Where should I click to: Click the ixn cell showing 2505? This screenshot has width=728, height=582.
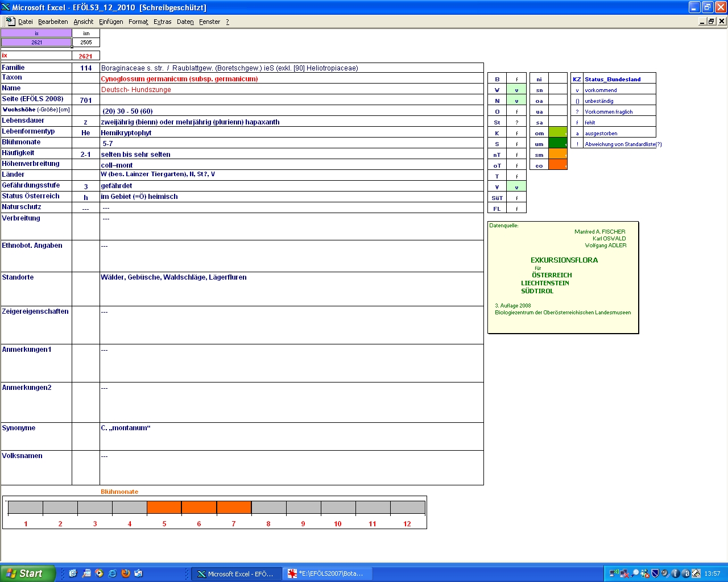point(86,42)
